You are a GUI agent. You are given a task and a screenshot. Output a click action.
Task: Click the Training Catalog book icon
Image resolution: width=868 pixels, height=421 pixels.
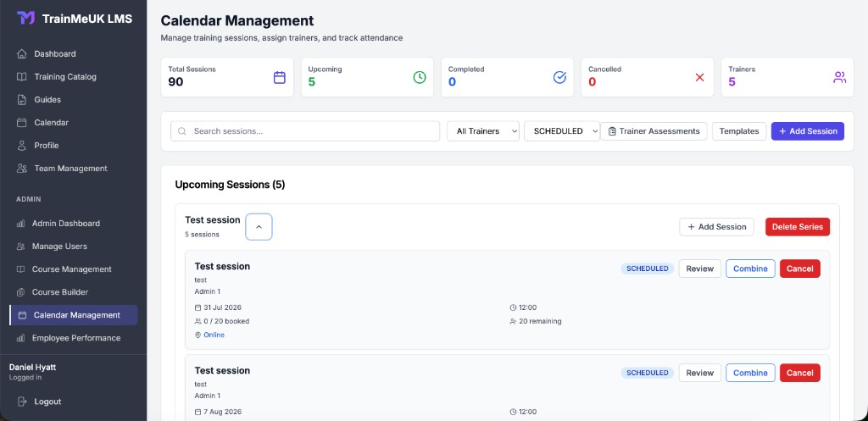coord(21,77)
